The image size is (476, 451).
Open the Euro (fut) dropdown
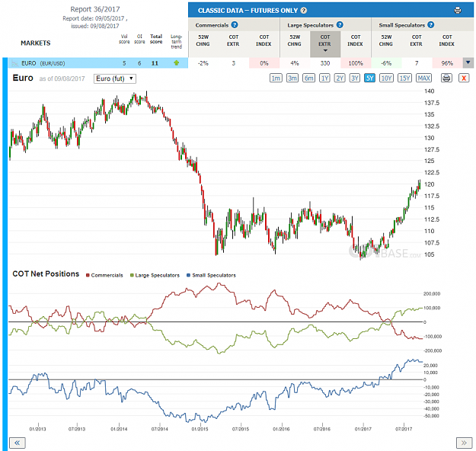click(115, 78)
